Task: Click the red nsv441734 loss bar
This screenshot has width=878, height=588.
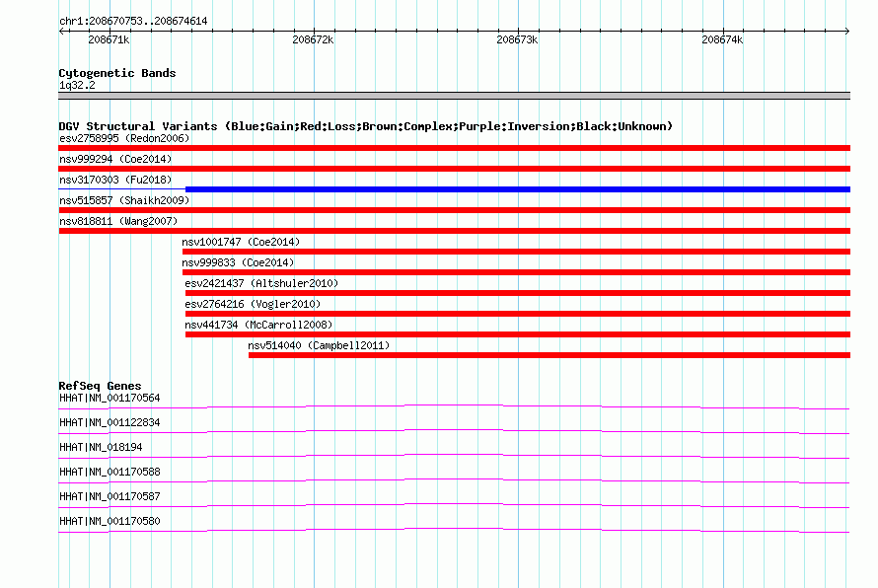Action: pyautogui.click(x=518, y=334)
